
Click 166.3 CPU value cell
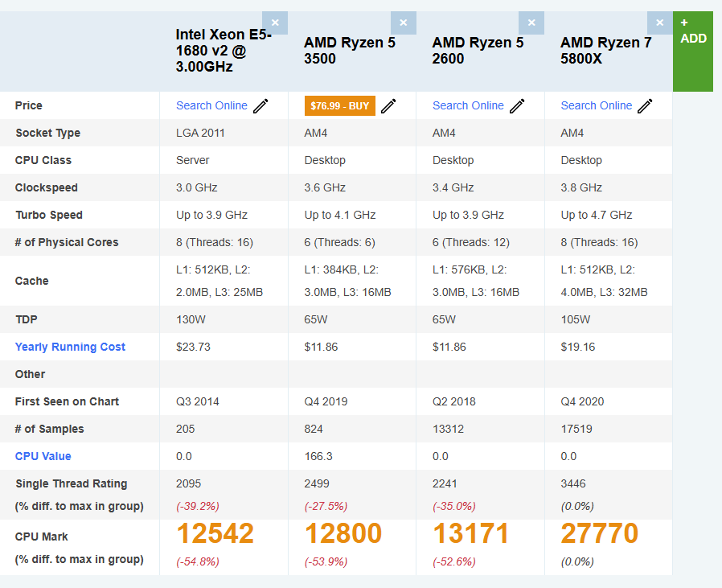click(x=318, y=456)
